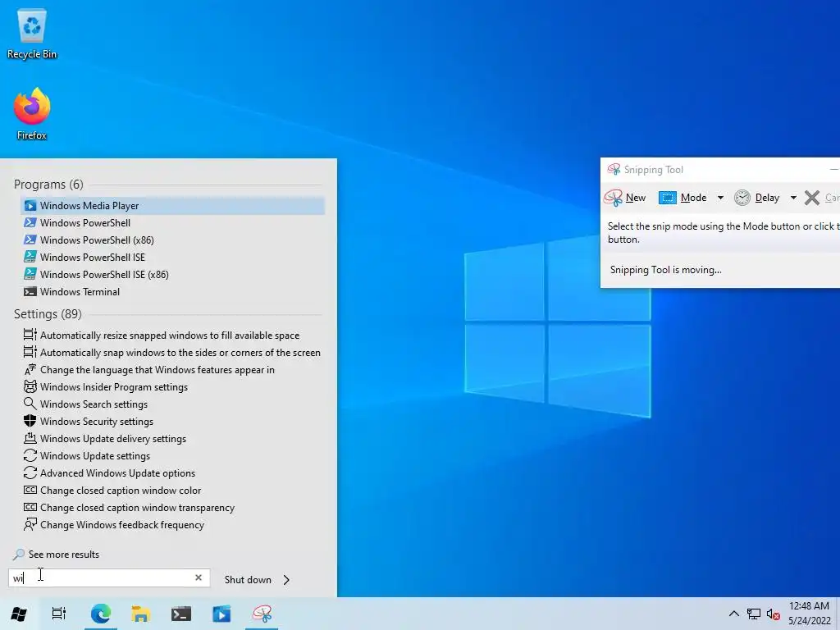This screenshot has height=630, width=840.
Task: Click the Mode rectangle icon in Snipping Tool
Action: coord(668,198)
